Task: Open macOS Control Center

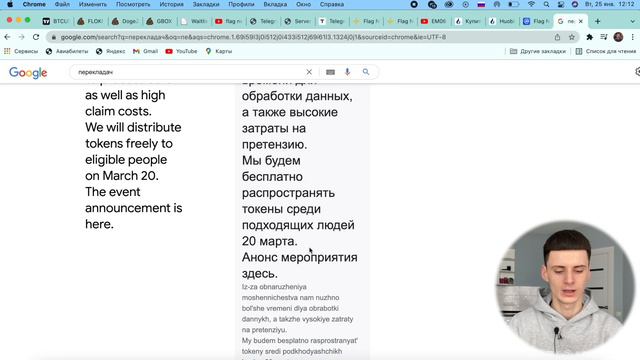Action: (x=561, y=4)
